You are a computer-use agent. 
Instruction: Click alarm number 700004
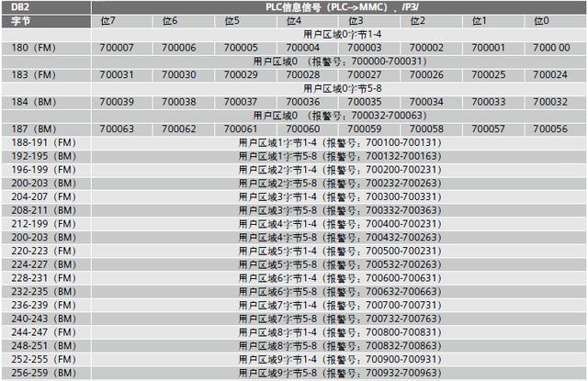click(302, 48)
